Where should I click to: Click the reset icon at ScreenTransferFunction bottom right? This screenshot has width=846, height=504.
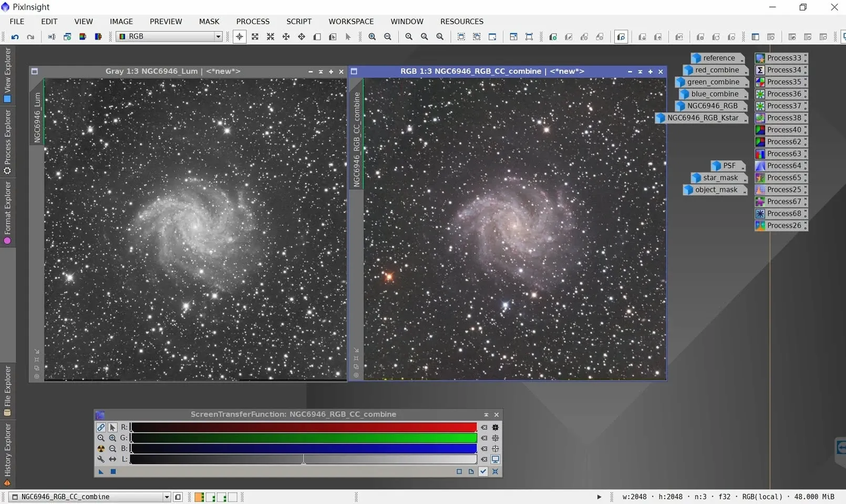pyautogui.click(x=495, y=471)
